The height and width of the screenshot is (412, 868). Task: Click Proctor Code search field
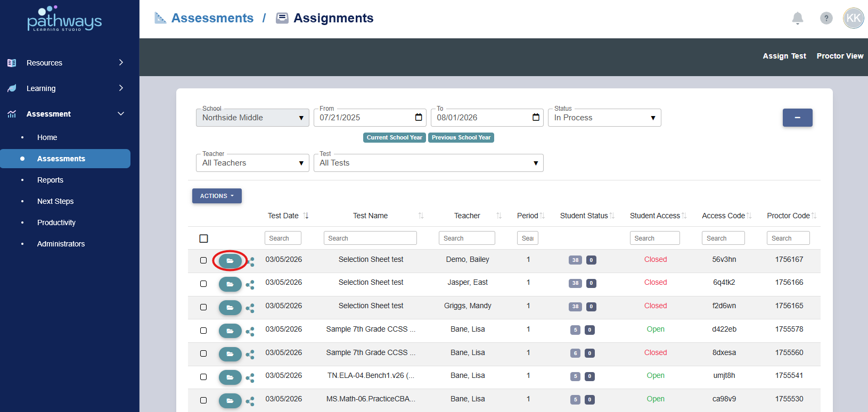788,238
